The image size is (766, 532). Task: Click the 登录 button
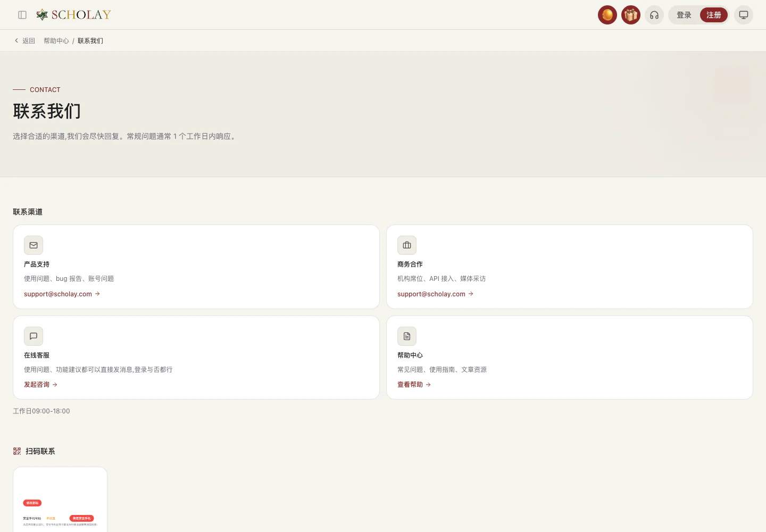[x=684, y=15]
